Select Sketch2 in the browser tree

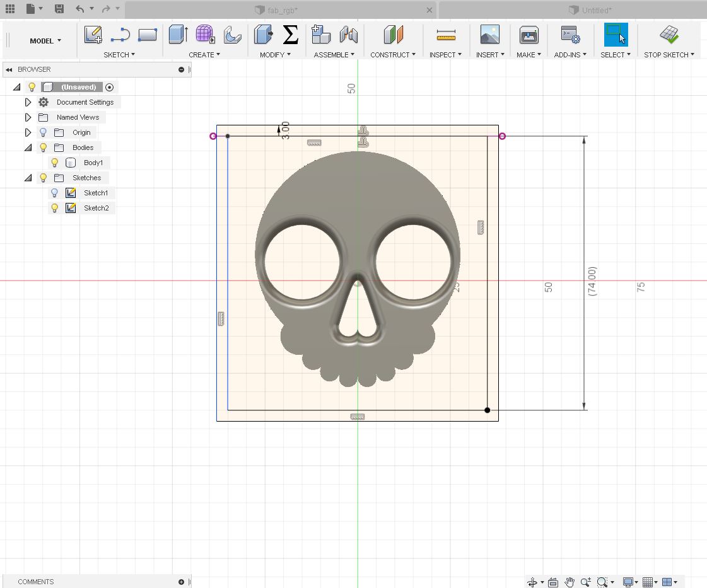[96, 208]
